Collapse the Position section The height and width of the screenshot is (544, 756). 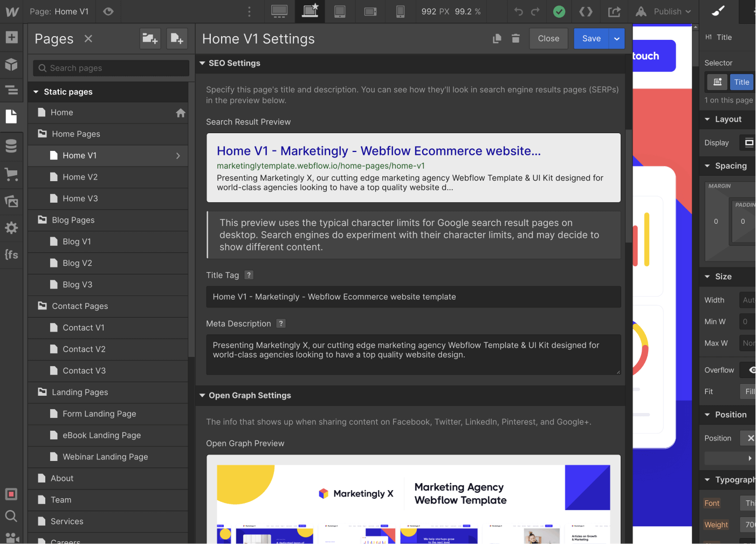pos(707,415)
